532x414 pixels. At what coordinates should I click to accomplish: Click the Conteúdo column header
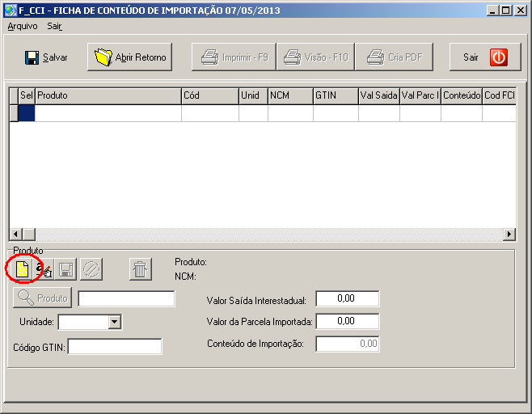[x=462, y=95]
